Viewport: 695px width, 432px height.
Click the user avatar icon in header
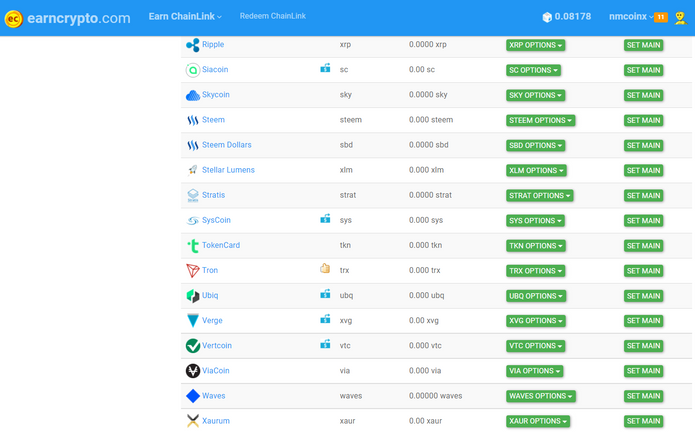point(680,18)
